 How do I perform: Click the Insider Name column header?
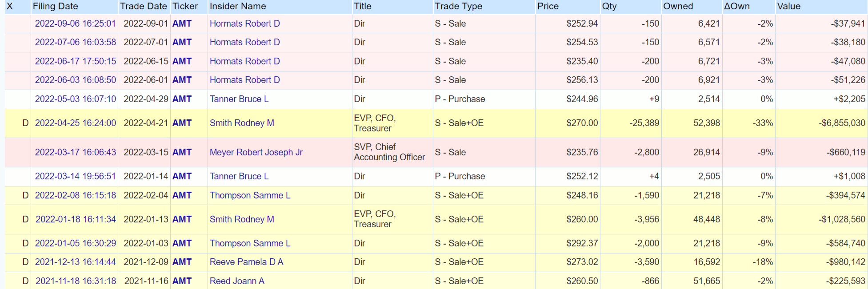(x=238, y=6)
